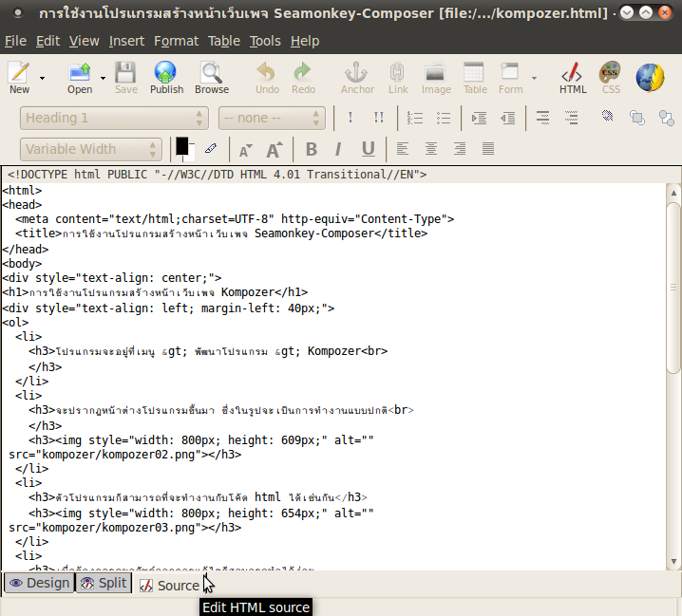This screenshot has height=616, width=682.
Task: Click the Image insert icon
Action: point(435,72)
